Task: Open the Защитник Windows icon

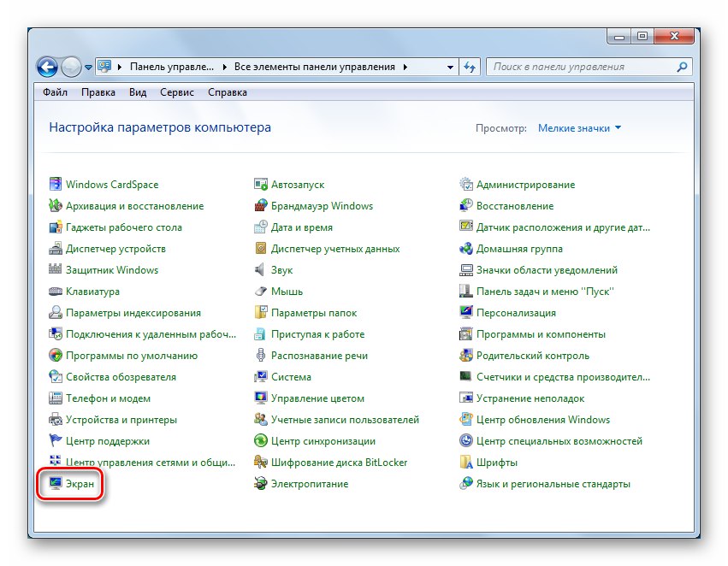Action: pyautogui.click(x=56, y=269)
